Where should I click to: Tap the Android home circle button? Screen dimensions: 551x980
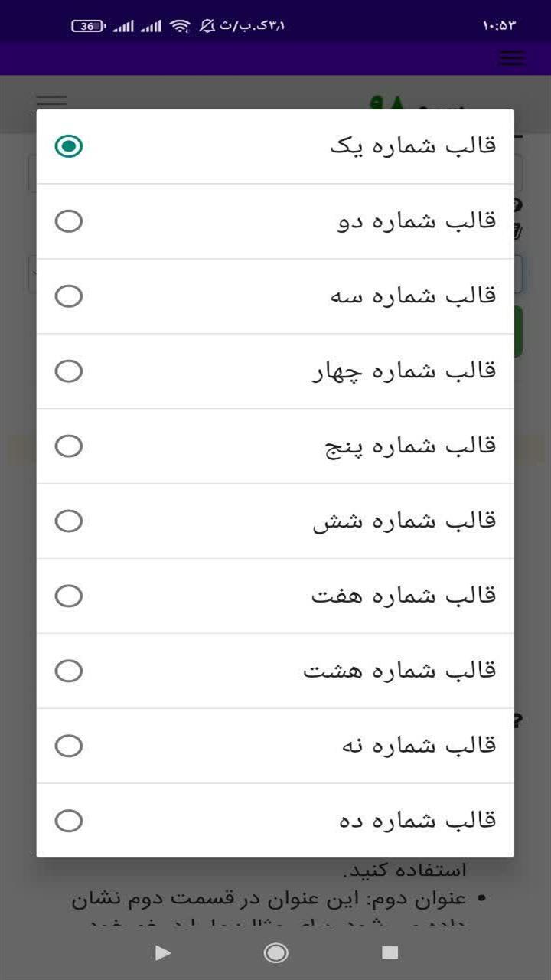click(275, 952)
